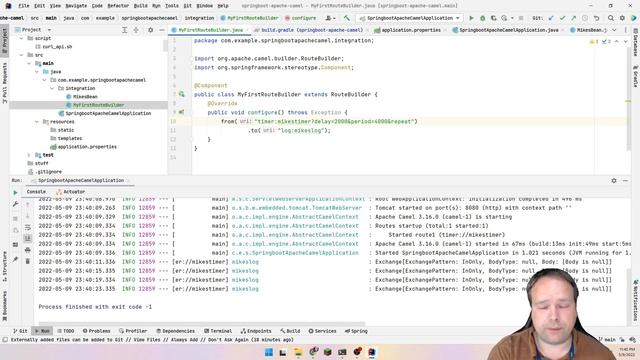The width and height of the screenshot is (640, 360).
Task: Collapse the integration package
Action: point(52,89)
